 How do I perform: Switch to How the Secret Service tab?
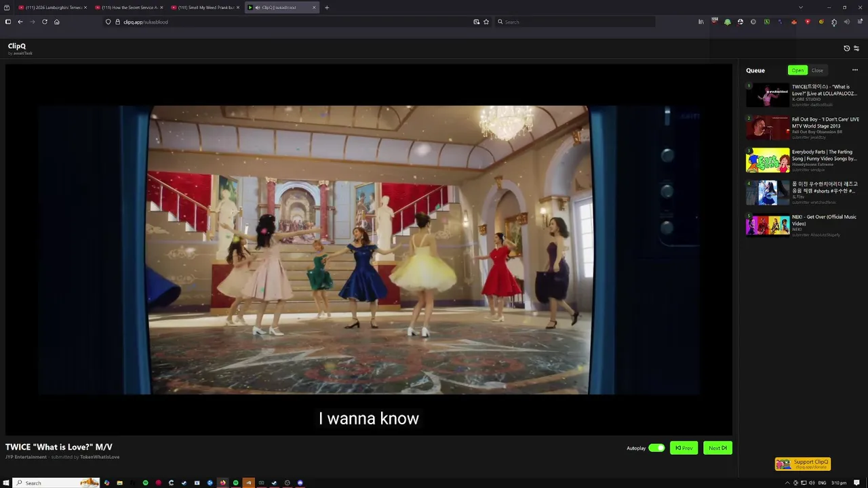tap(129, 7)
